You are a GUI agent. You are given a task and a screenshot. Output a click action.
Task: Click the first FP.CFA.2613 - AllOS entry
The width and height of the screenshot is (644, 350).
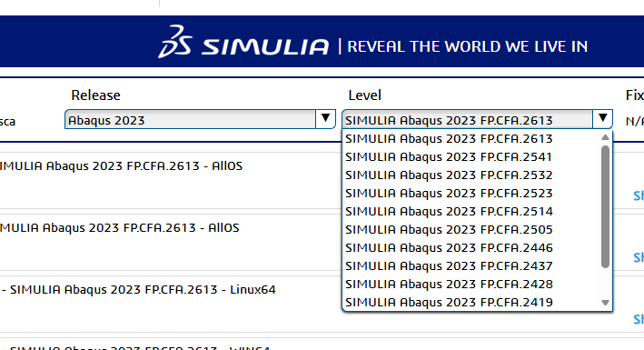pos(121,165)
